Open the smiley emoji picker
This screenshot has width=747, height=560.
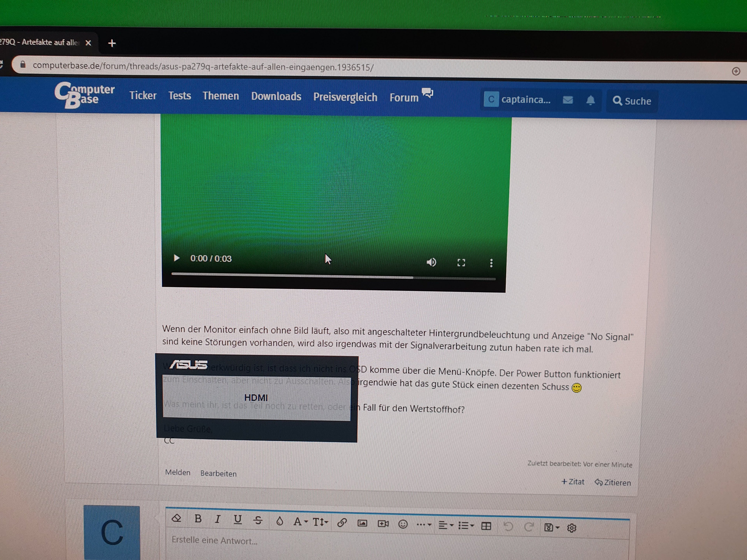[403, 524]
